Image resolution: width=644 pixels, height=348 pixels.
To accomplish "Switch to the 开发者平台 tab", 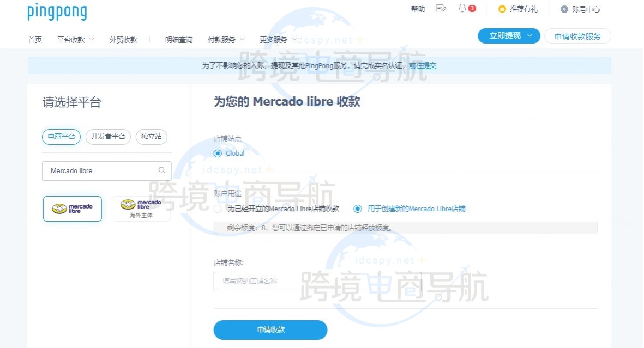I will [108, 137].
